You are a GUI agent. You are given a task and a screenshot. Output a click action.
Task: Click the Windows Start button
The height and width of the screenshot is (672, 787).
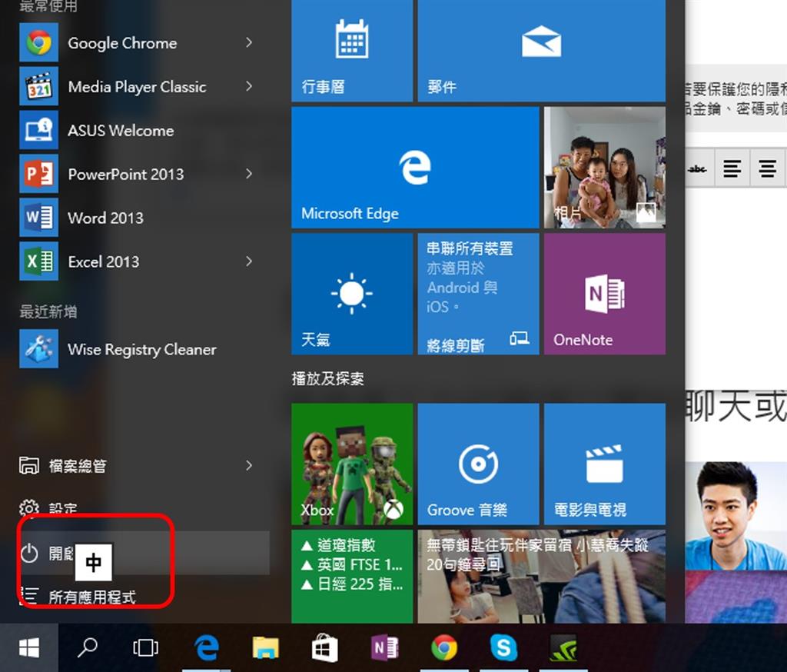[29, 648]
